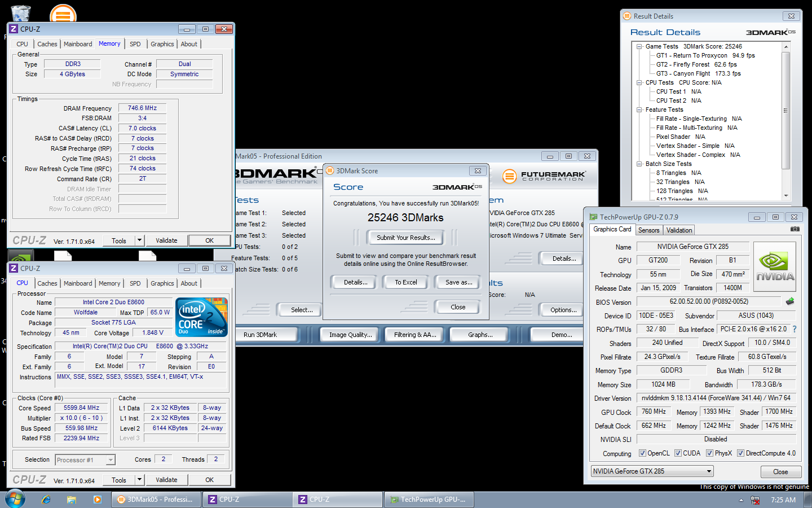Collapse the CPU Tests tree node
Screen dimensions: 812x508
[639, 82]
